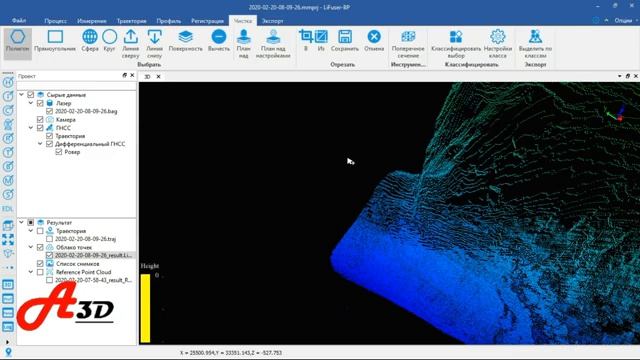Click Выделить по классам export
The image size is (640, 360).
pos(535,44)
